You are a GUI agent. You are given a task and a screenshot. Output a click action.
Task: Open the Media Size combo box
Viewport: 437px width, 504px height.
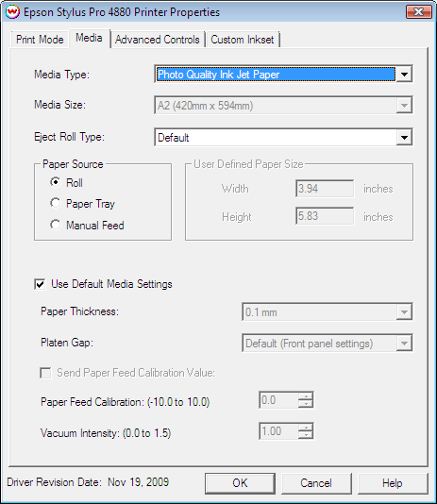283,106
